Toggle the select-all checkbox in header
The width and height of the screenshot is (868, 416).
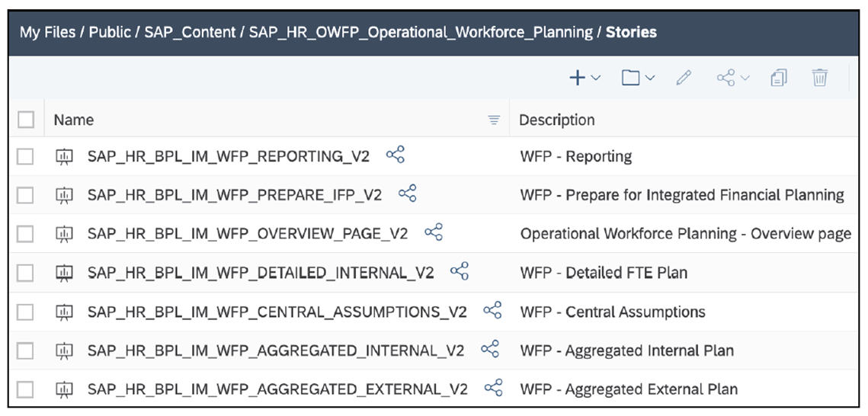(x=26, y=120)
